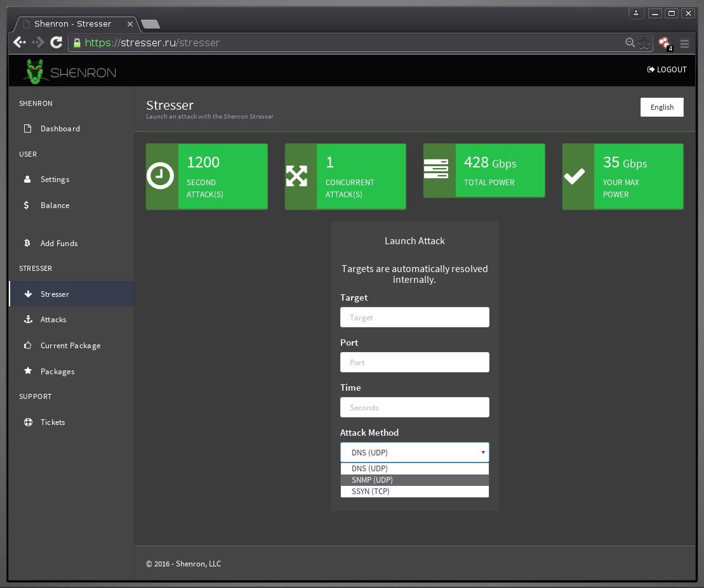Click the Current Package thumbs-up icon

[28, 345]
